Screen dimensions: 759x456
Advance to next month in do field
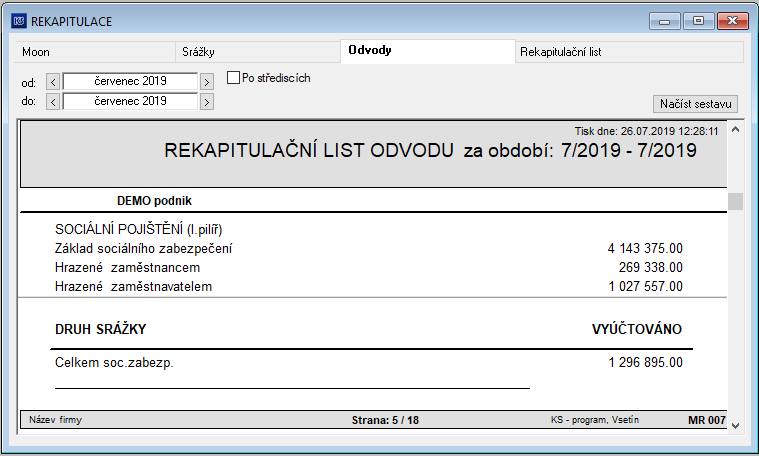coord(207,102)
